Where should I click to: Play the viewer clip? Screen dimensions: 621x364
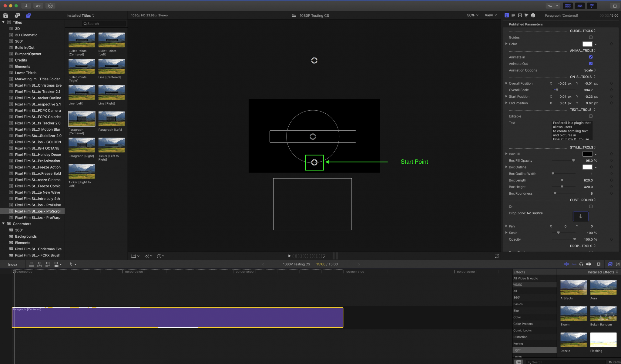[289, 256]
